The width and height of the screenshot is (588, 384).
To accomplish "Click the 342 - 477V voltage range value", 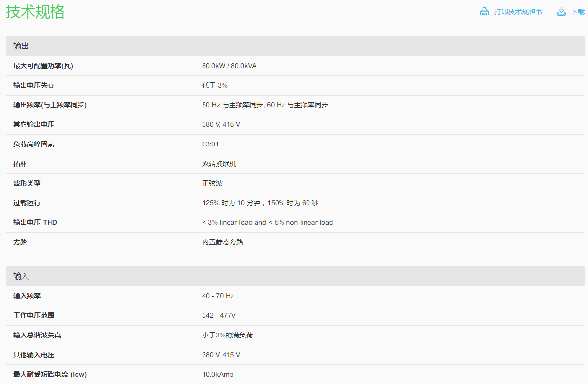I will tap(219, 315).
